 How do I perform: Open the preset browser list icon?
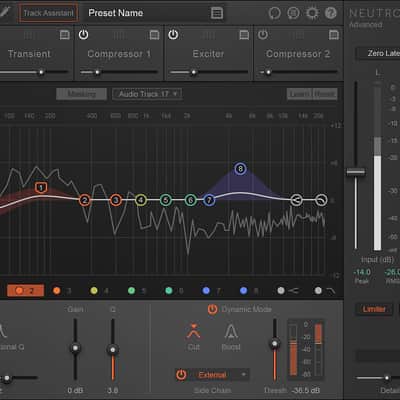point(217,13)
